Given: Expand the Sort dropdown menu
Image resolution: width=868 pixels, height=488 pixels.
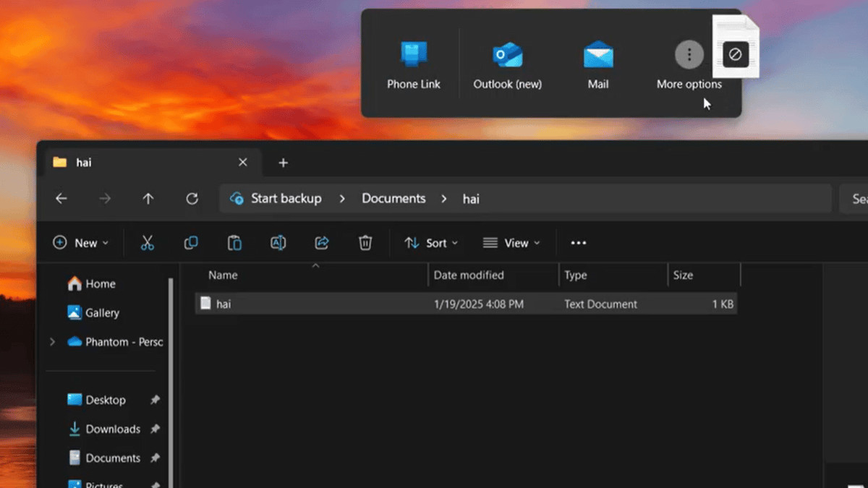Looking at the screenshot, I should tap(431, 243).
